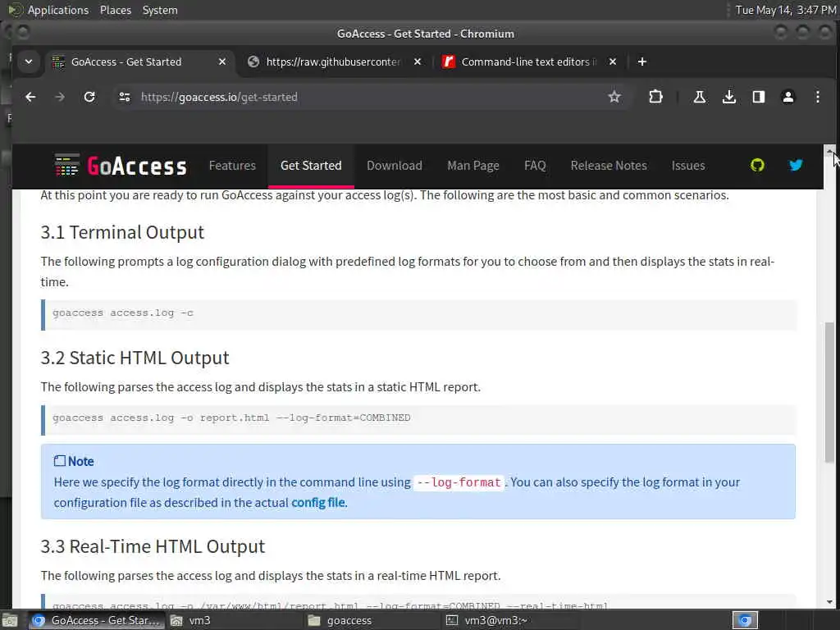Click the GoAccess logo

121,166
